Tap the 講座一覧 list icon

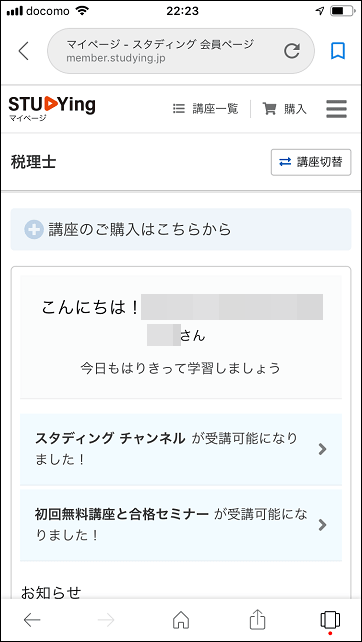179,109
